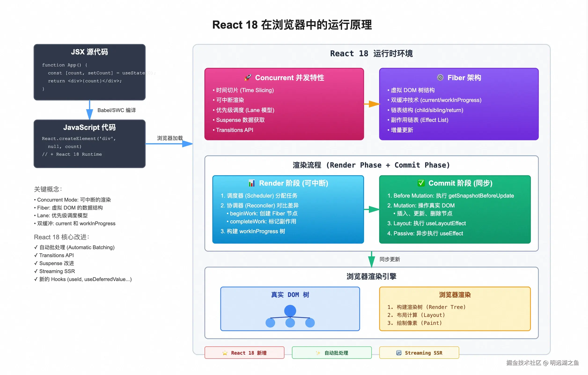Image resolution: width=588 pixels, height=375 pixels.
Task: Click the checkmark next to Streaming SSR
Action: 36,271
